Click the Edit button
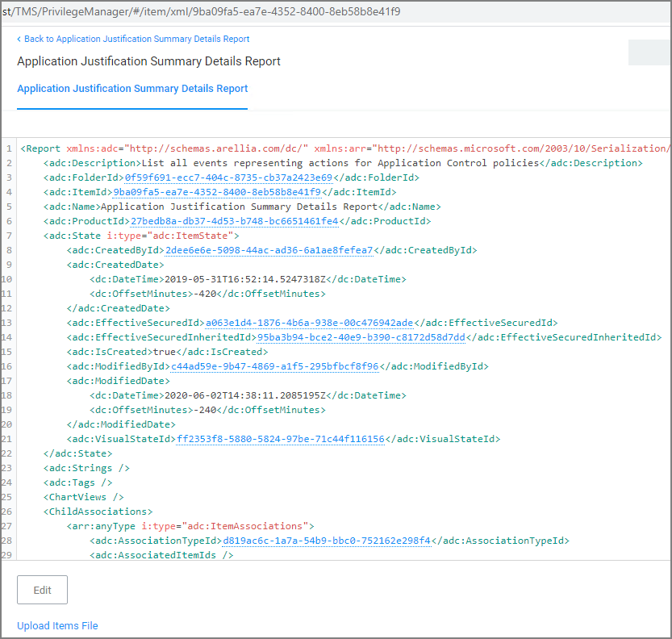 tap(41, 590)
